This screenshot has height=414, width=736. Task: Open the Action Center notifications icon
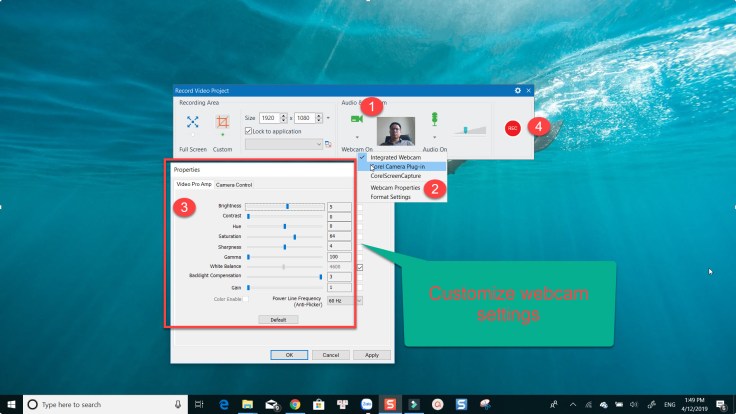(x=721, y=404)
